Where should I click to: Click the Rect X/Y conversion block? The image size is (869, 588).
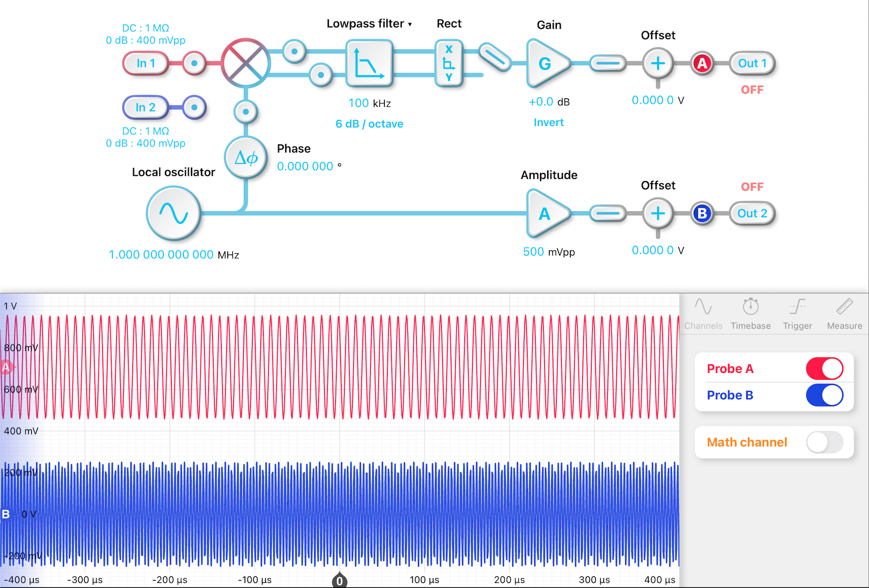click(x=449, y=63)
